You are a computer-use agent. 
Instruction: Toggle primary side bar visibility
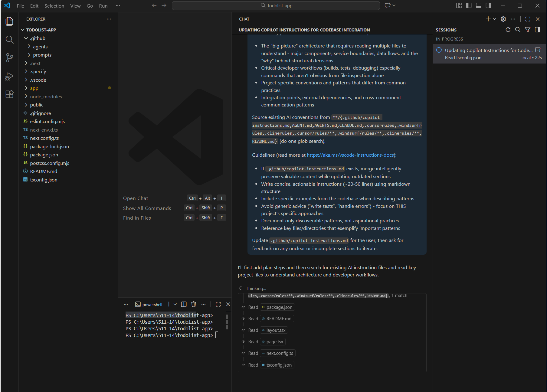469,5
